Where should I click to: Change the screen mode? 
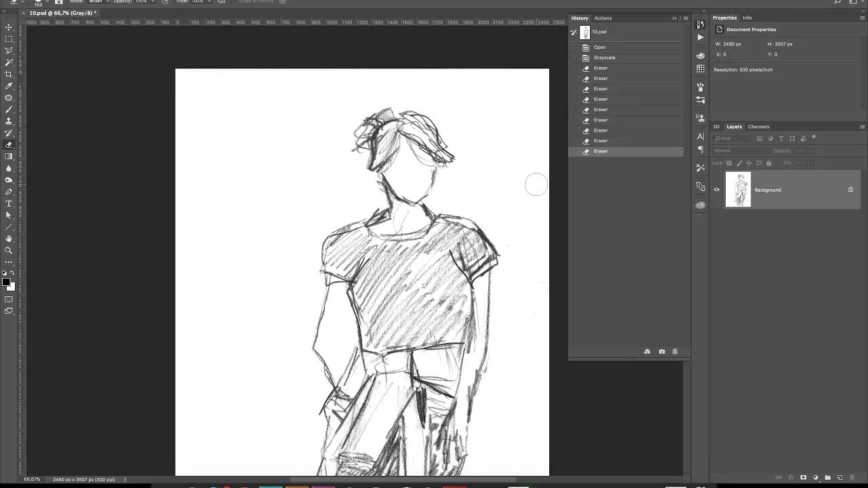click(9, 311)
